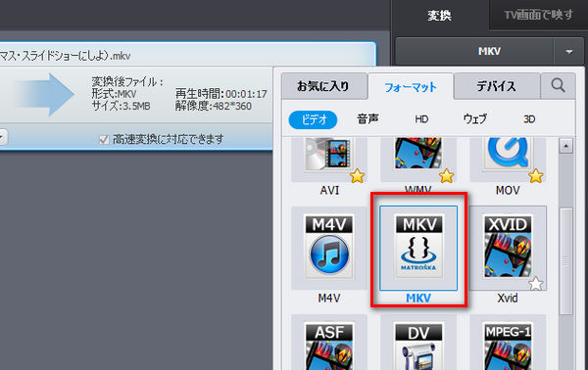Click the blue MKV label text
This screenshot has width=588, height=370.
(418, 299)
